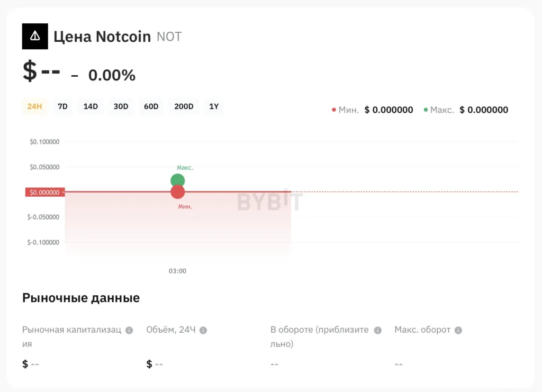Click the Notcoin logo icon
This screenshot has height=392, width=542.
(35, 37)
